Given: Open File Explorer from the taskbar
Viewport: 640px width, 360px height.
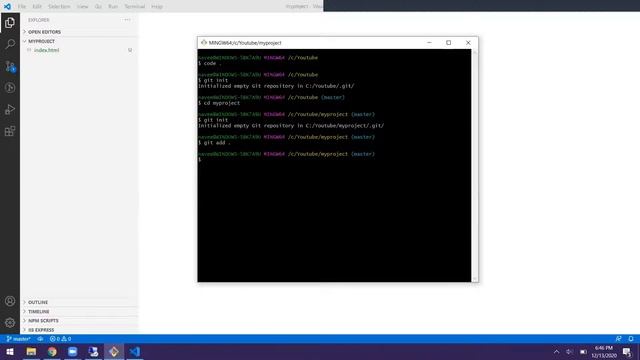Looking at the screenshot, I should pyautogui.click(x=31, y=351).
